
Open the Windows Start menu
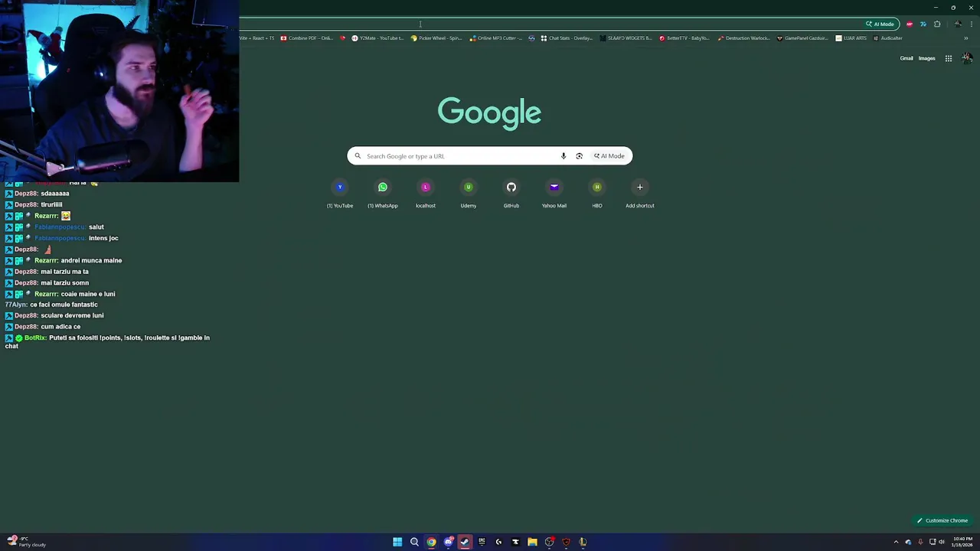[397, 542]
